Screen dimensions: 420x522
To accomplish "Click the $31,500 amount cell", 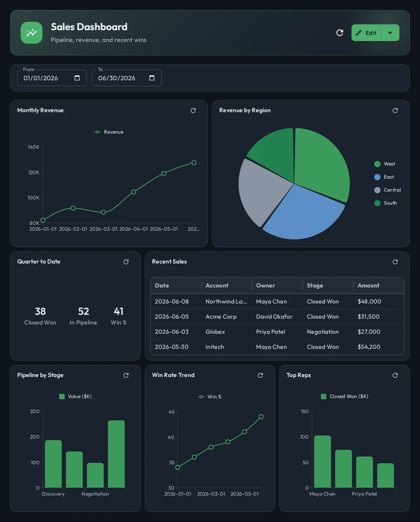I will 379,317.
